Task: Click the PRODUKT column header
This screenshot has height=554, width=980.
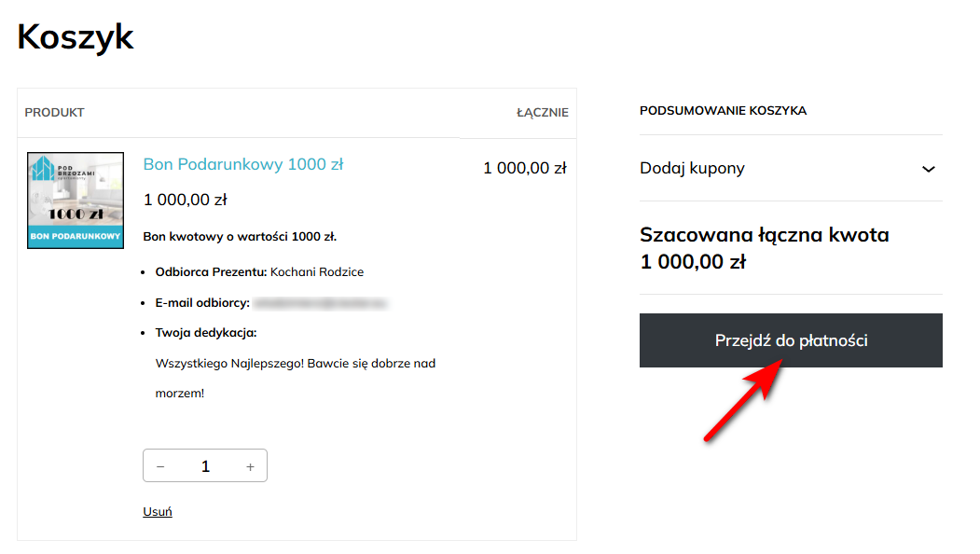Action: [x=55, y=113]
